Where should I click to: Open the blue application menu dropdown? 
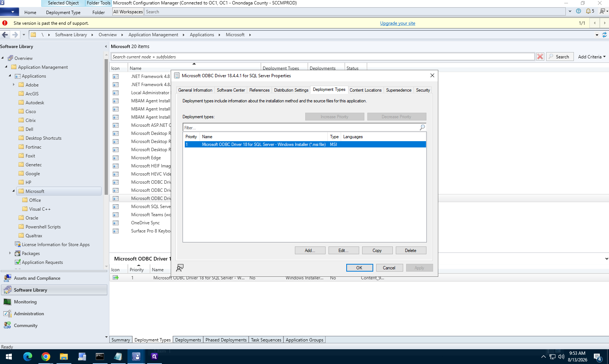click(10, 12)
